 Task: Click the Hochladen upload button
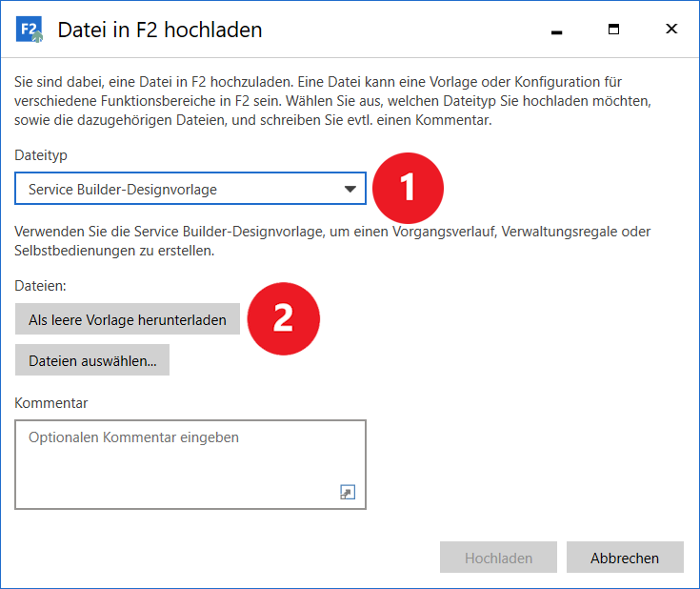click(498, 558)
